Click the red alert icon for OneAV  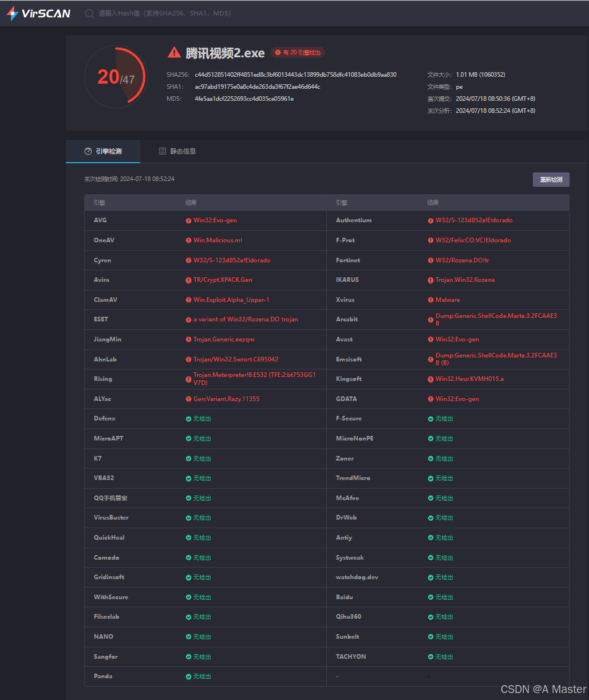coord(188,241)
